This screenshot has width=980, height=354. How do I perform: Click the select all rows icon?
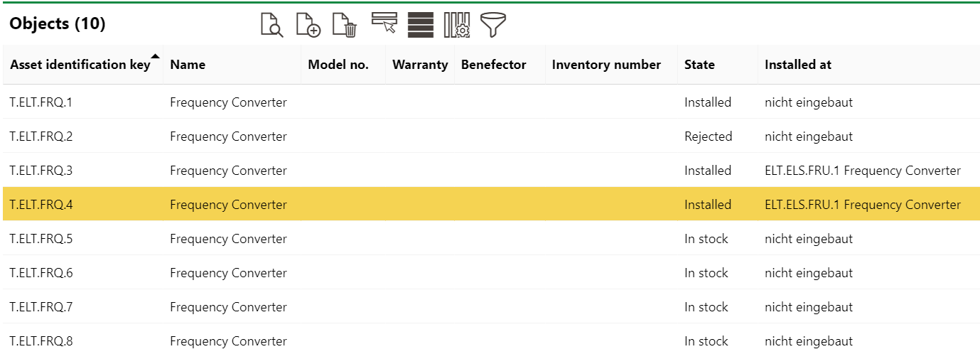[421, 25]
